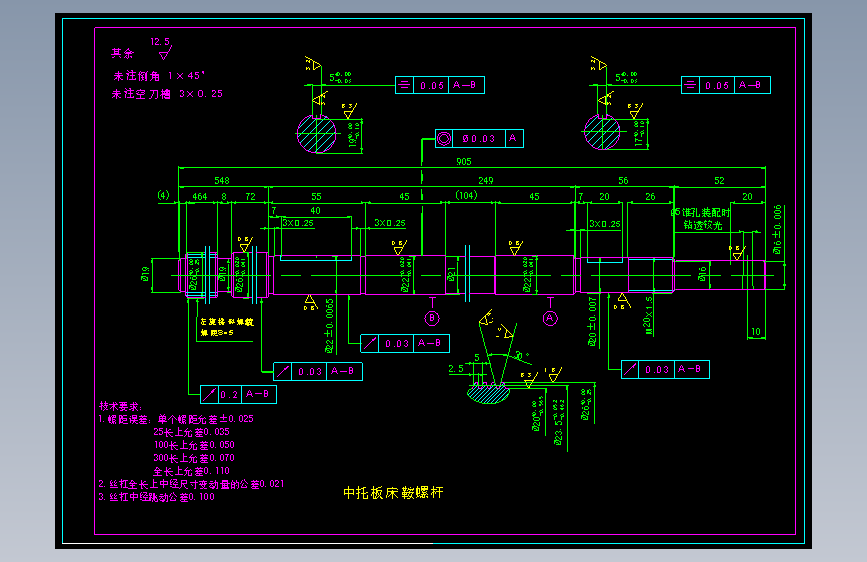Click the M20×1.5 thread label
This screenshot has height=562, width=867.
[x=647, y=315]
